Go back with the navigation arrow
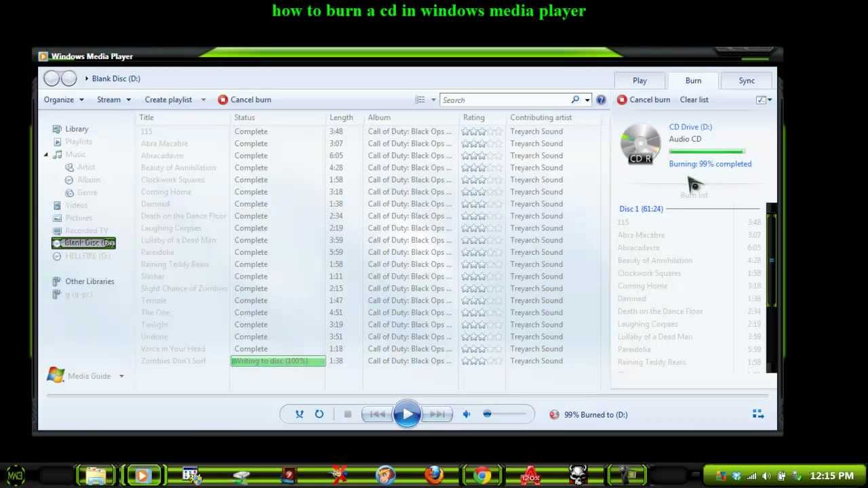The height and width of the screenshot is (488, 868). coord(52,79)
